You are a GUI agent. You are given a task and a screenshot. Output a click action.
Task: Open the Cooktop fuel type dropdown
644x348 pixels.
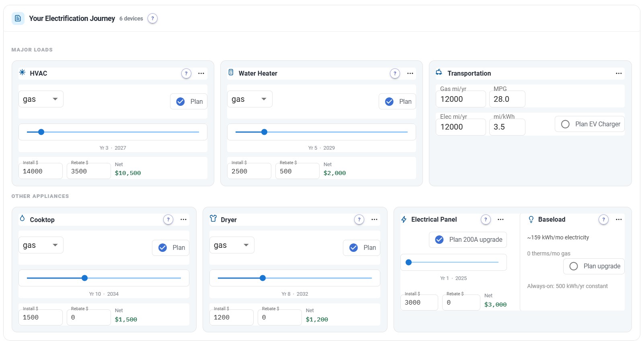coord(41,245)
